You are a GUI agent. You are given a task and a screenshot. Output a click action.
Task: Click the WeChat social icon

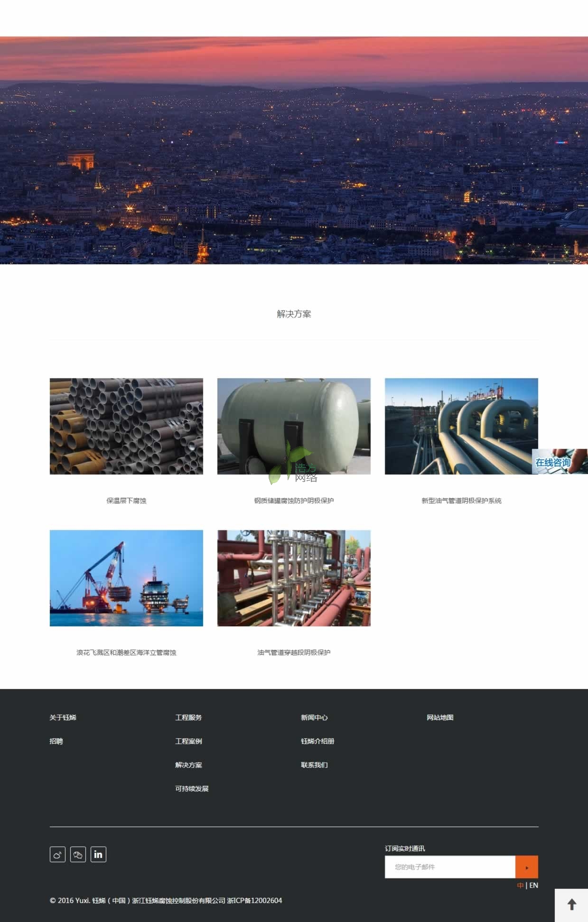[x=78, y=855]
